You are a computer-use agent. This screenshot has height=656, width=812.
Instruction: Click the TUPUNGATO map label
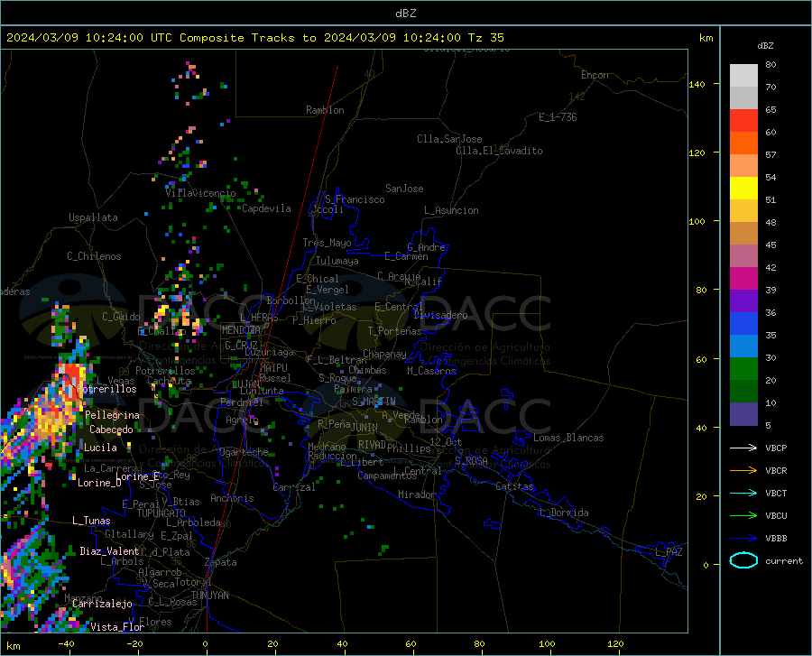161,513
